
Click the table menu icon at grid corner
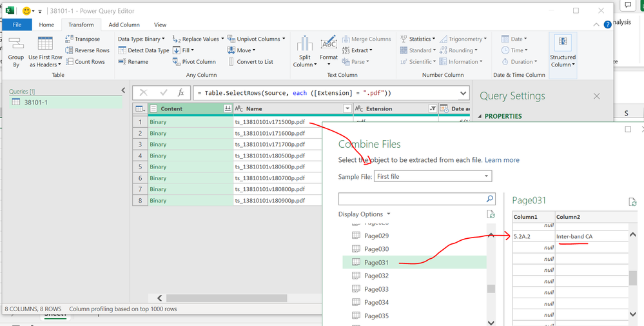tap(140, 108)
